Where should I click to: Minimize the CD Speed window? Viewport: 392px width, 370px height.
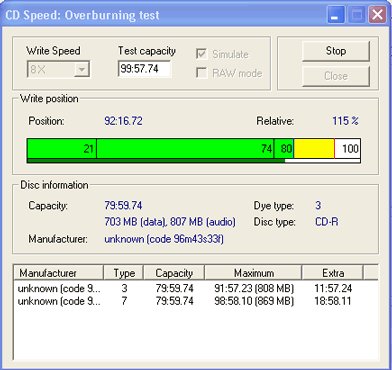(x=336, y=15)
